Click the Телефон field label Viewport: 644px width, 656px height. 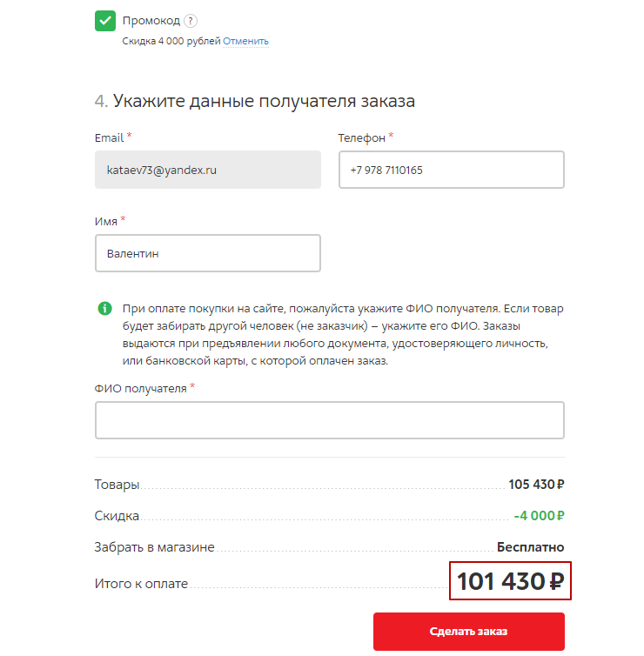click(x=360, y=137)
